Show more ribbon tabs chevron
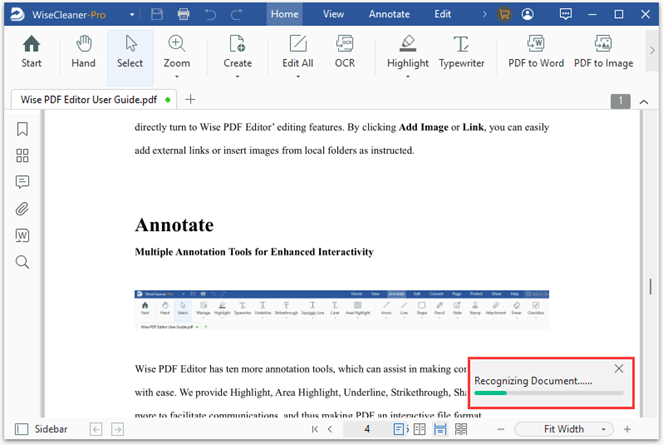Viewport: 663px width, 445px height. tap(485, 14)
